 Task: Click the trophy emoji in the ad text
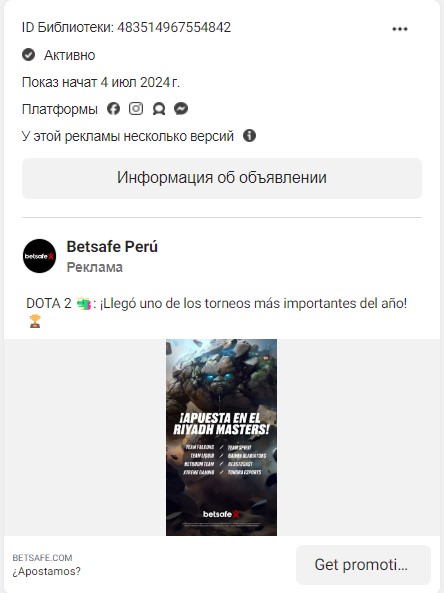(x=35, y=321)
